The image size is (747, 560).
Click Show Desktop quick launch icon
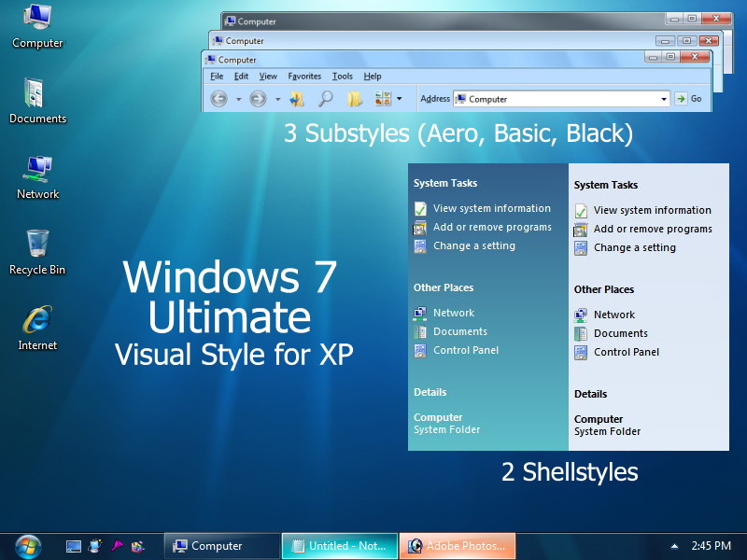click(x=74, y=546)
